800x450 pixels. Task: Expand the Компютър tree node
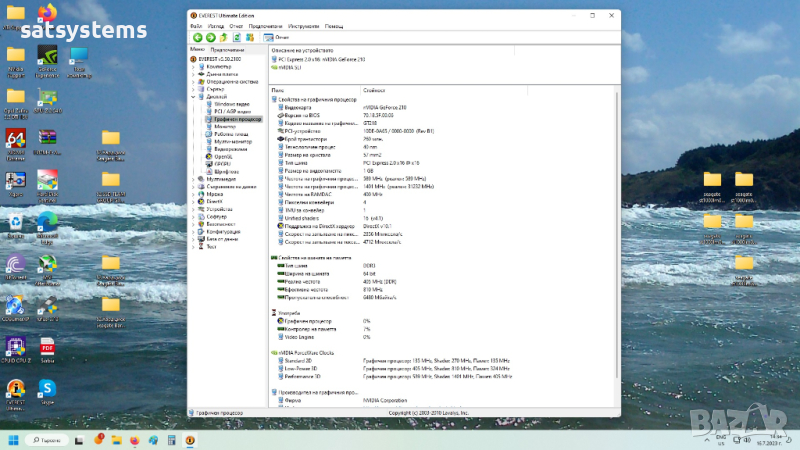pos(193,67)
